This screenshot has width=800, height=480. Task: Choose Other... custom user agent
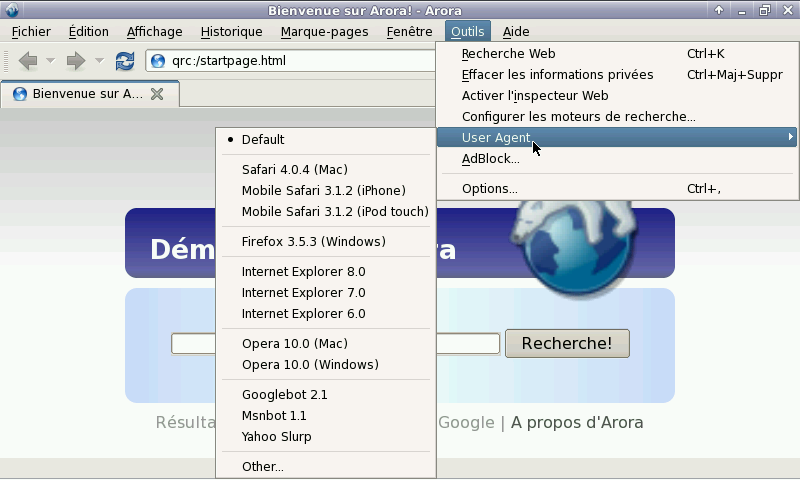[326, 466]
